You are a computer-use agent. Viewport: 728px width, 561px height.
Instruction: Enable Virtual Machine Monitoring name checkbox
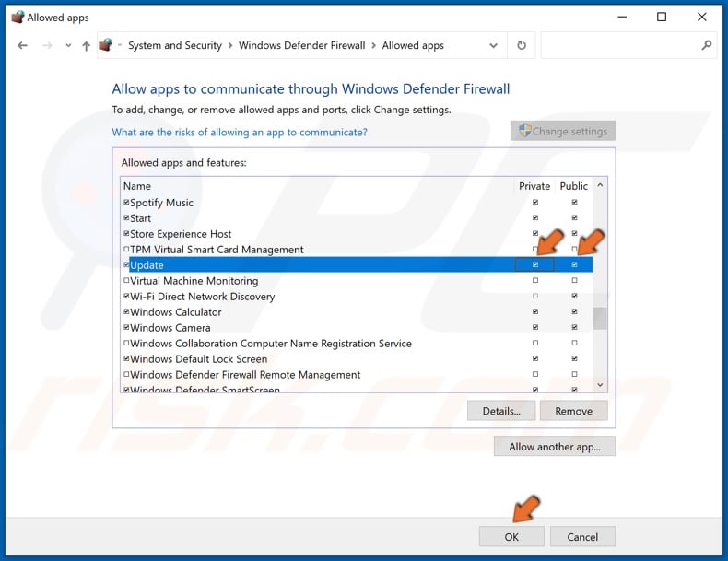pyautogui.click(x=126, y=280)
